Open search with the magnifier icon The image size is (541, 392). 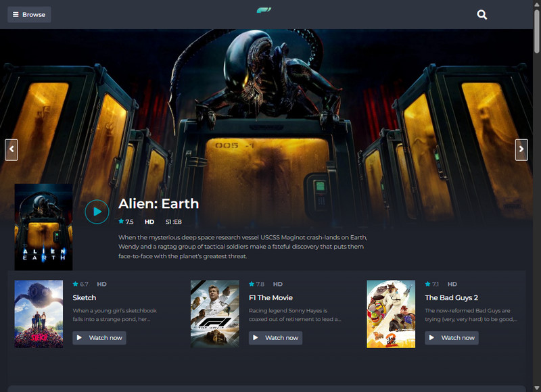(481, 14)
